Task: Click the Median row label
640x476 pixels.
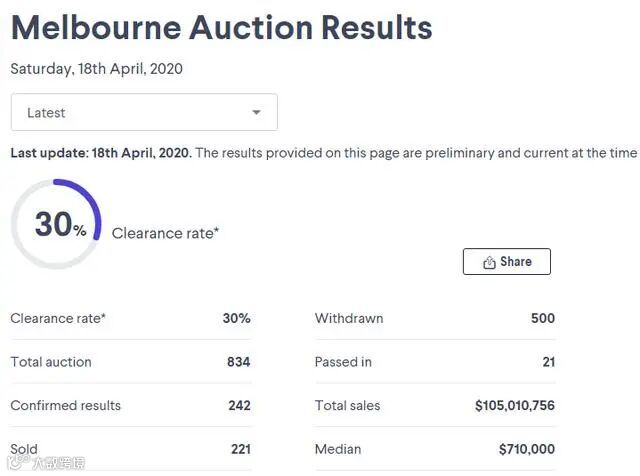Action: pos(338,449)
